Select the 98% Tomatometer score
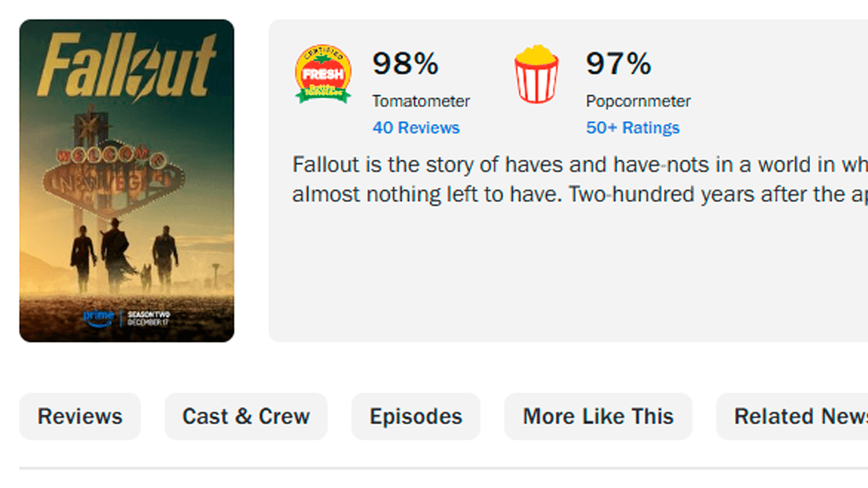Screen dimensions: 868x488 [405, 64]
